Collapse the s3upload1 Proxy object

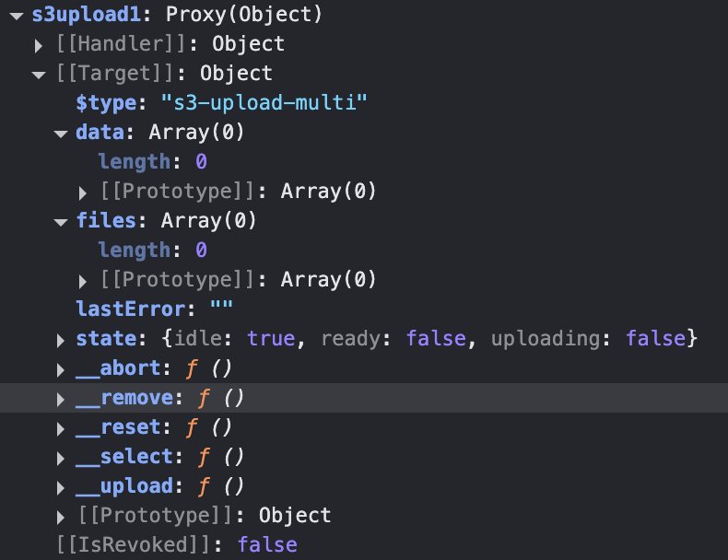[x=17, y=16]
